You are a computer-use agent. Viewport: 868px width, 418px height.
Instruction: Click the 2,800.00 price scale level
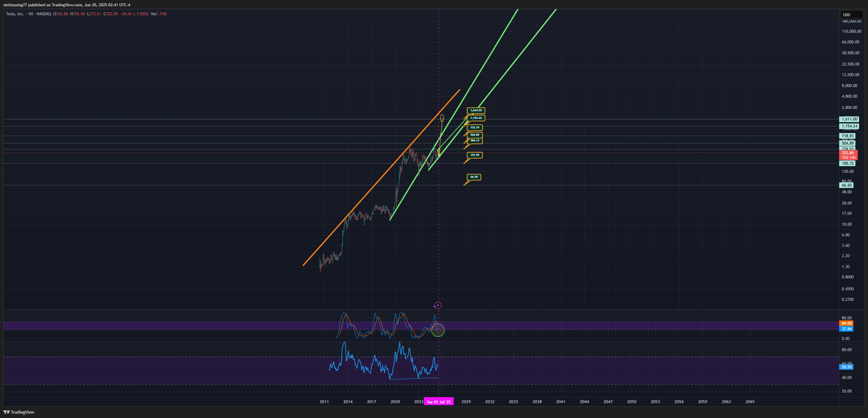849,108
